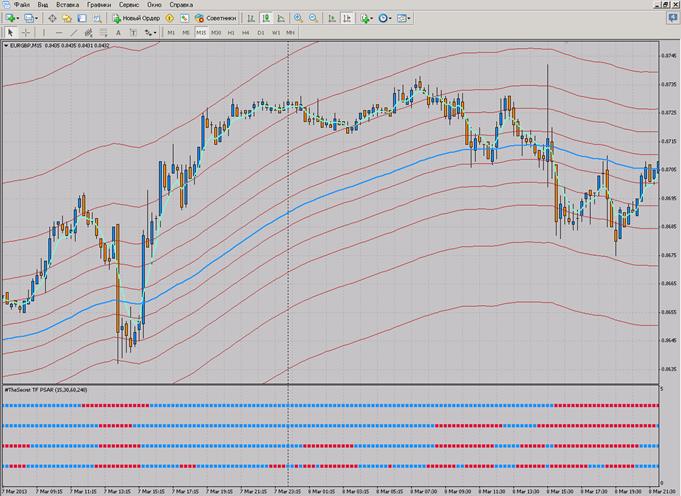Open the Сервис menu
This screenshot has height=496, width=681.
click(129, 5)
